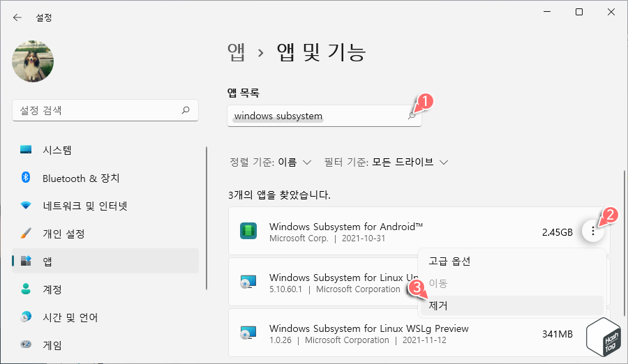Viewport: 628px width, 364px height.
Task: Click the paintbrush icon for 개인 설정
Action: pyautogui.click(x=26, y=233)
